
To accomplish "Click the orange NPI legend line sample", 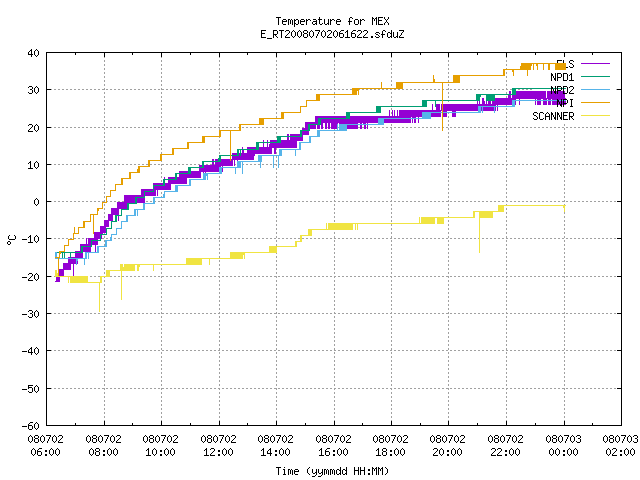I will click(x=595, y=103).
